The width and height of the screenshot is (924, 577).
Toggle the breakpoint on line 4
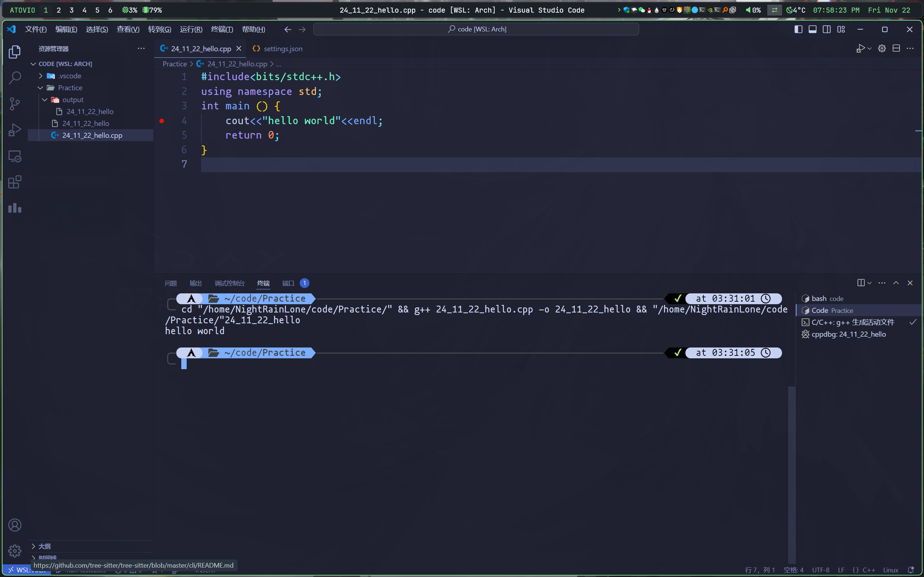pyautogui.click(x=162, y=121)
